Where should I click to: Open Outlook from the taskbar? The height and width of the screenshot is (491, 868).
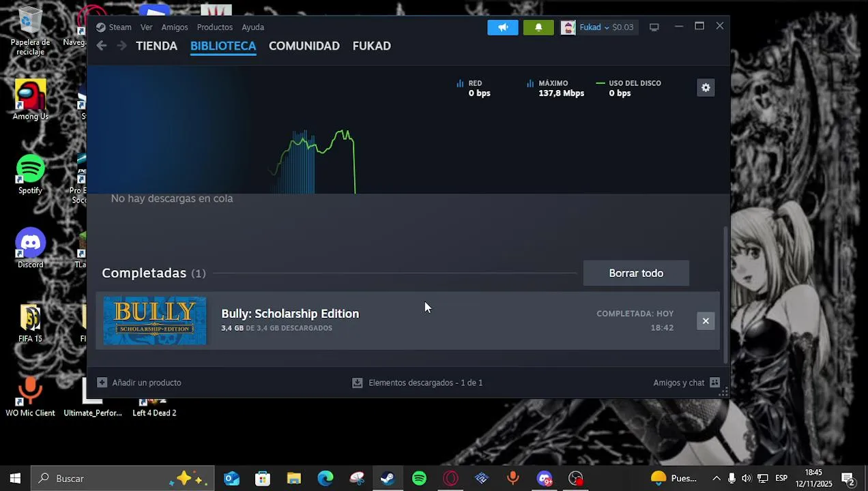(x=232, y=479)
